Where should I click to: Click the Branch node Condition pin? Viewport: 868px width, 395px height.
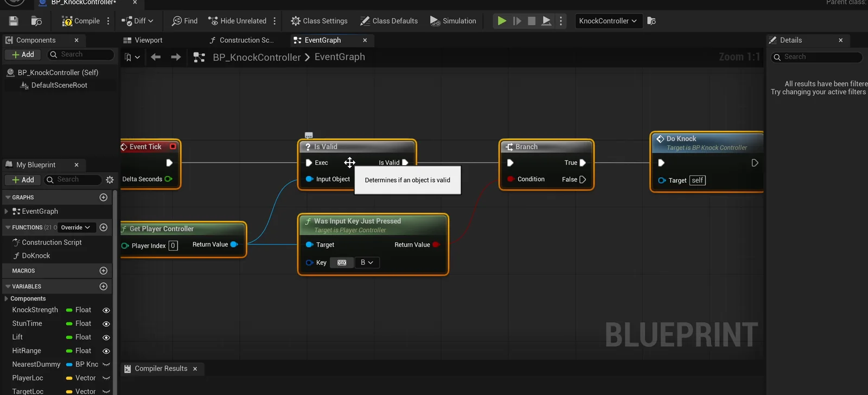510,179
